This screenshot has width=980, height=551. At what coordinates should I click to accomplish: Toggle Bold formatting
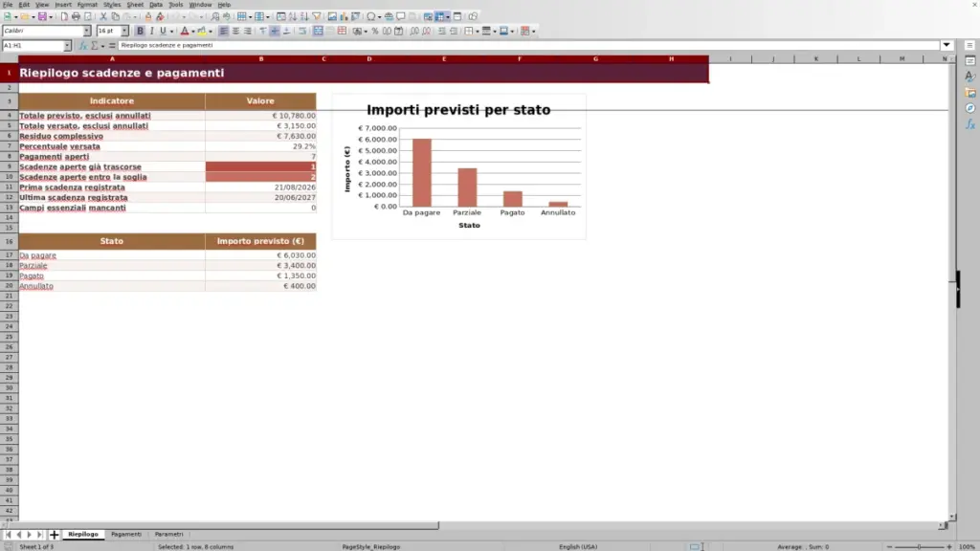pyautogui.click(x=140, y=32)
